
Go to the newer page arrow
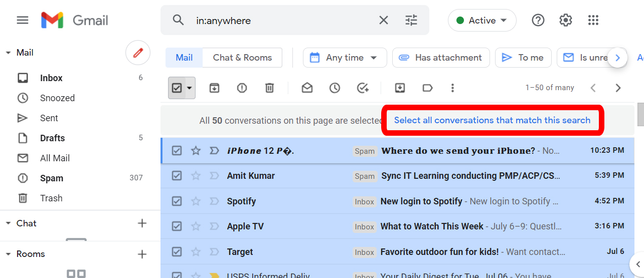point(593,88)
